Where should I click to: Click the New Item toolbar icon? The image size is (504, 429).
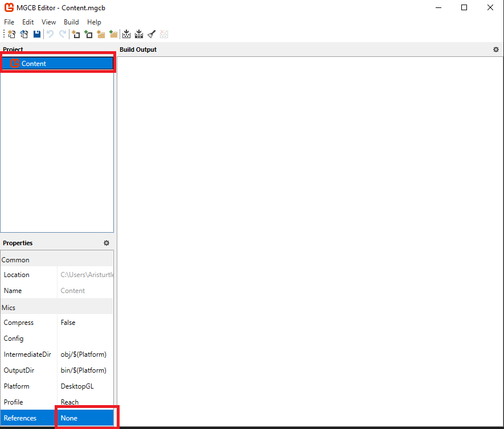76,34
